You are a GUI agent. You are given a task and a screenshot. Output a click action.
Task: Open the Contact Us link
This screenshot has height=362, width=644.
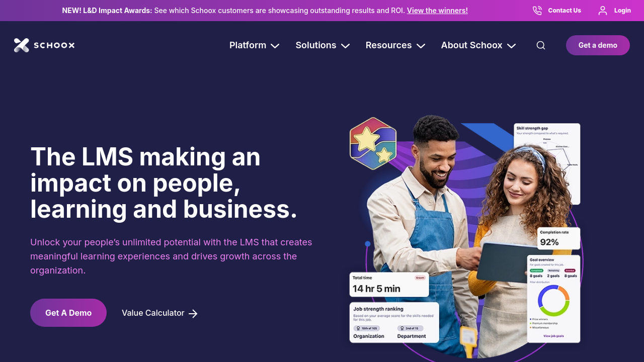(565, 11)
